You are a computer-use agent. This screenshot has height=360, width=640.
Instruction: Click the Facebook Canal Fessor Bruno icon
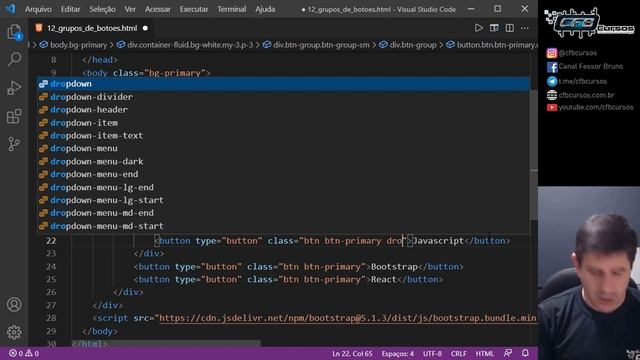(x=552, y=67)
